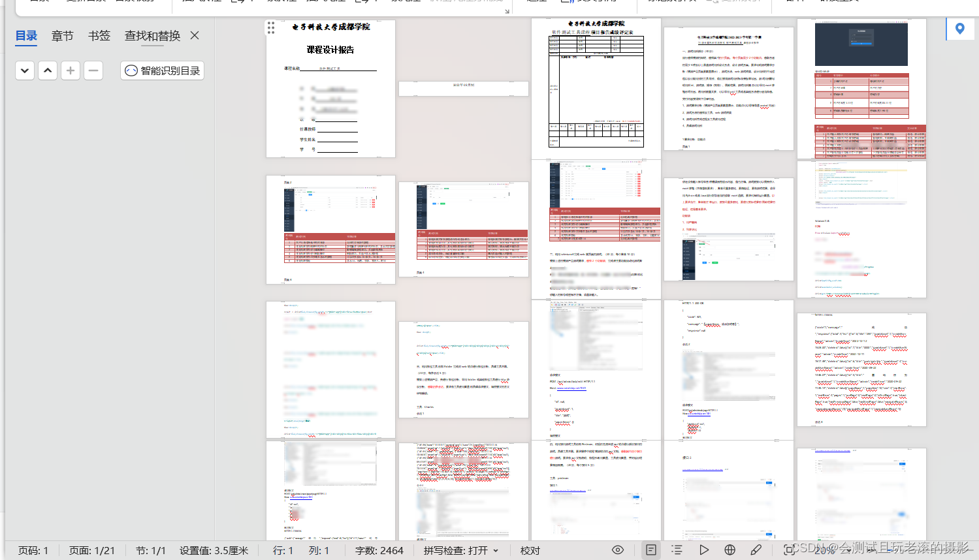Click the fit-page frame icon in status bar
The height and width of the screenshot is (560, 979).
click(x=789, y=550)
